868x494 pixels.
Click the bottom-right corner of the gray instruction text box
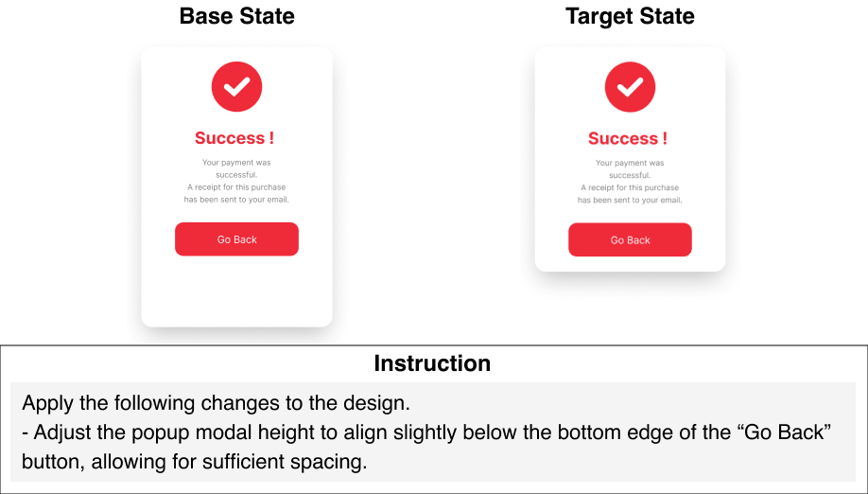852,478
